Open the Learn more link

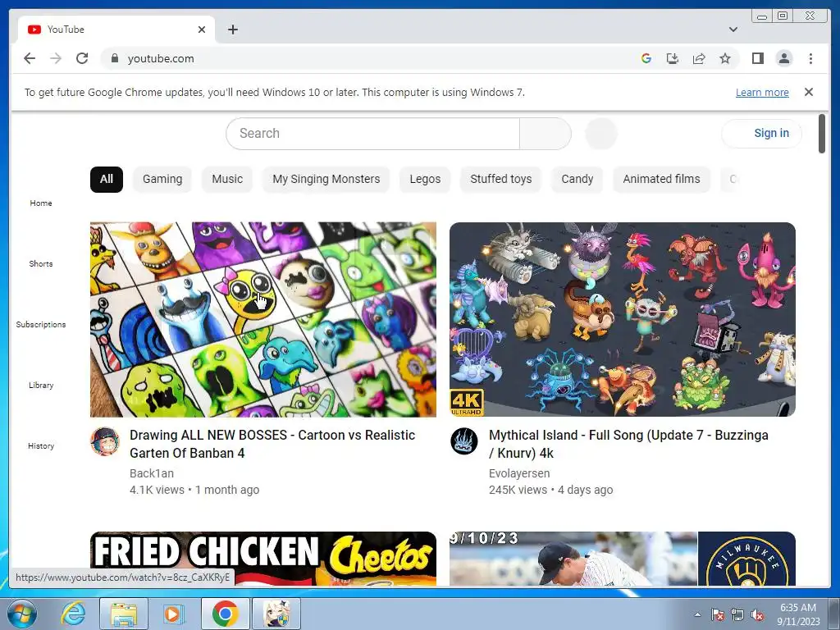tap(762, 92)
